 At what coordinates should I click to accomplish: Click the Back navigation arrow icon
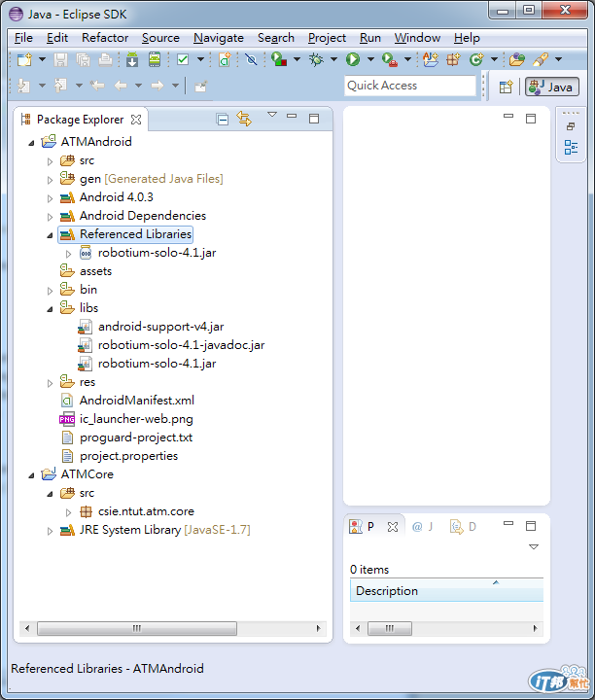click(x=121, y=86)
